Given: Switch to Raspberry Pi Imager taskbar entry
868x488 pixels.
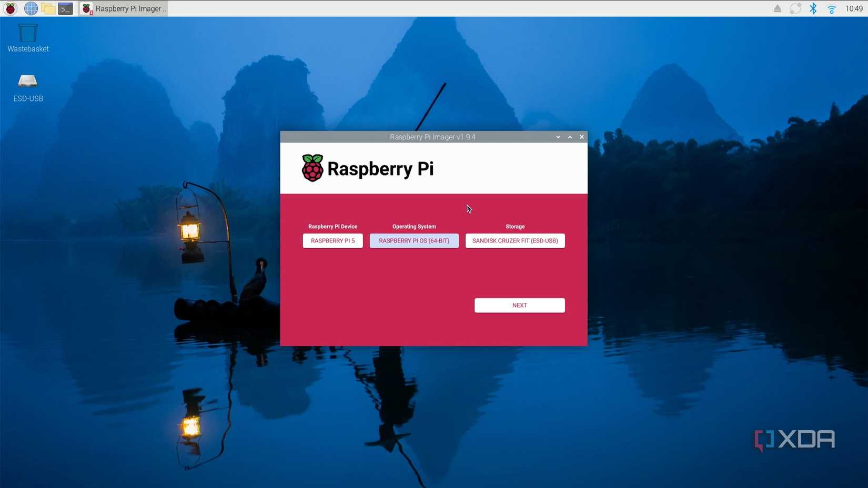Looking at the screenshot, I should click(124, 8).
